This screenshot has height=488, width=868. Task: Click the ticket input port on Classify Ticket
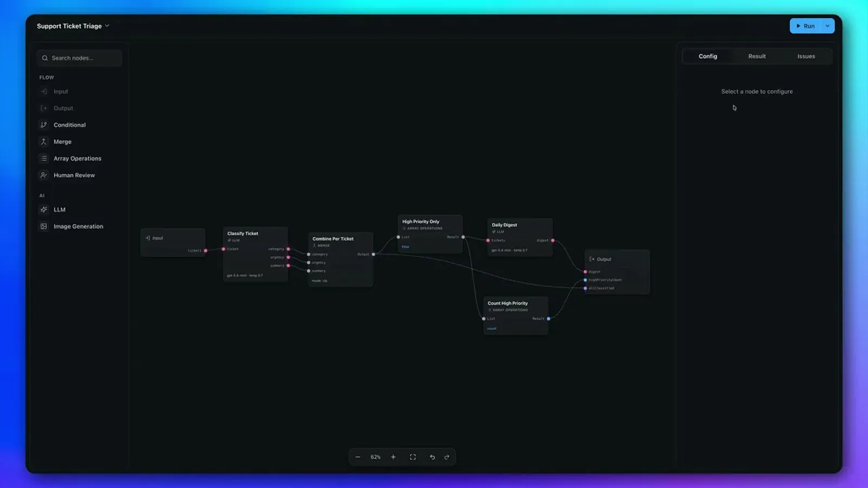(224, 249)
